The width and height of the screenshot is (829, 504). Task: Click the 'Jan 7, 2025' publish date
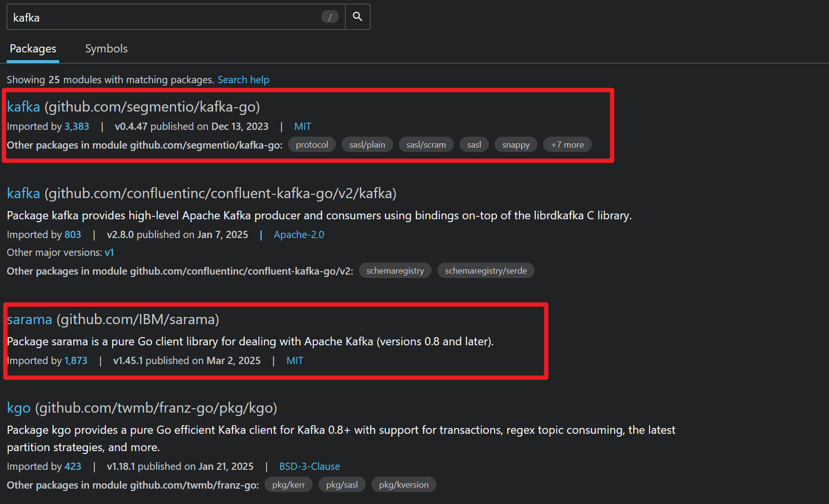tap(222, 235)
